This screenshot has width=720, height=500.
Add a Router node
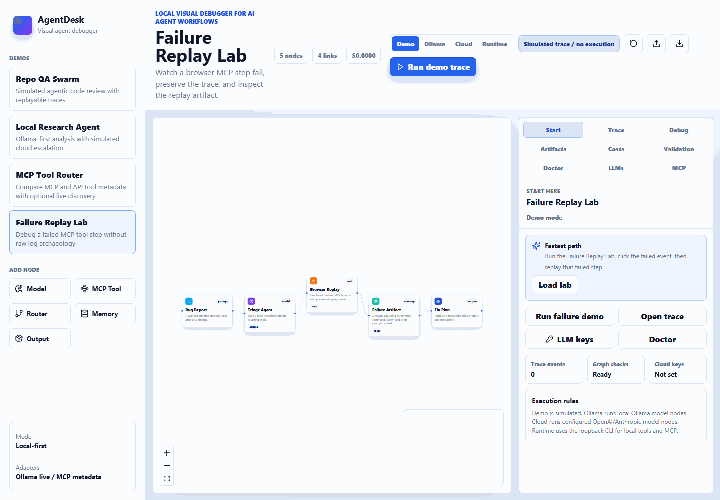40,314
